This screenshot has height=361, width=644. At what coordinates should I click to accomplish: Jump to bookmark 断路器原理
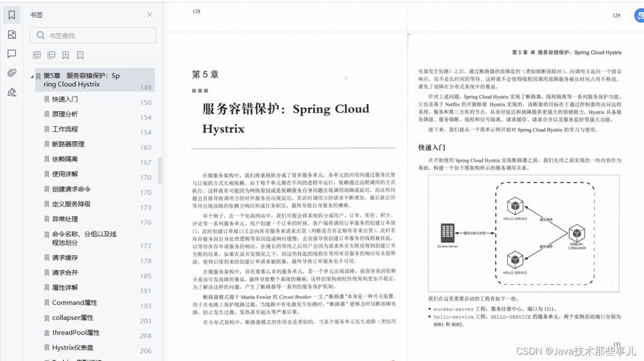[x=68, y=144]
